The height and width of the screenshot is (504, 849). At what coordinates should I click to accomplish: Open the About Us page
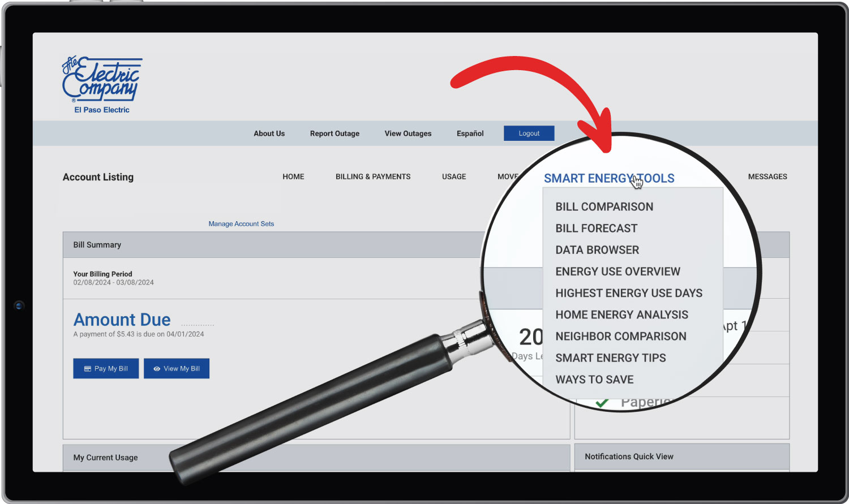point(269,133)
